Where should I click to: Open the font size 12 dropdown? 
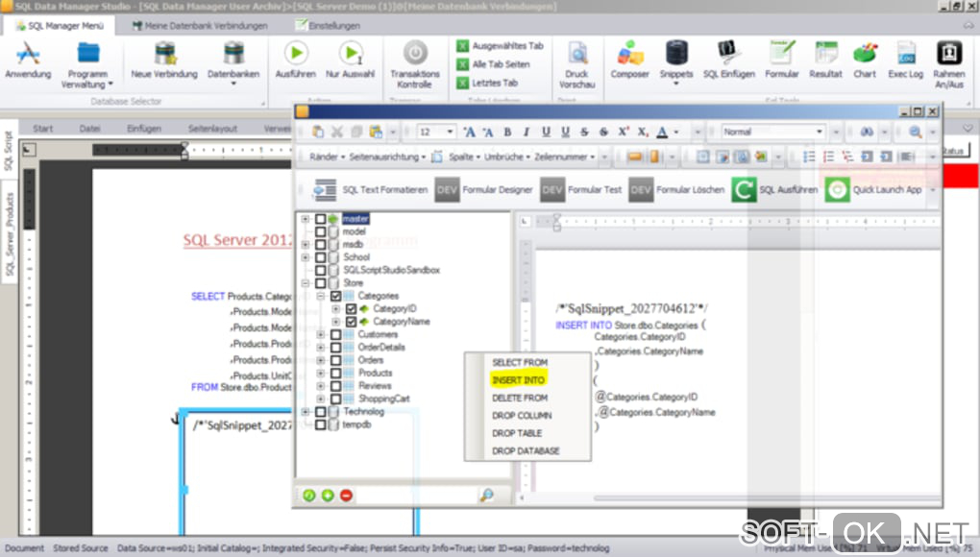pos(450,132)
